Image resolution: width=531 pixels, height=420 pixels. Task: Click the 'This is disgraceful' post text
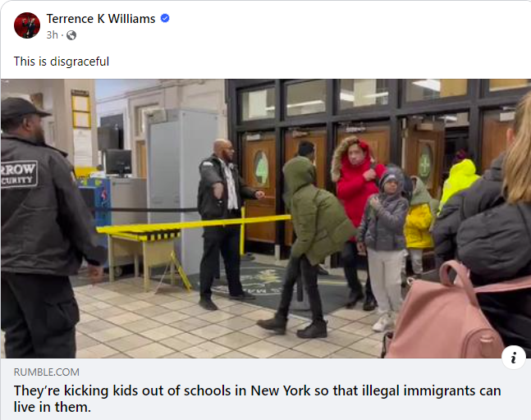[x=62, y=62]
